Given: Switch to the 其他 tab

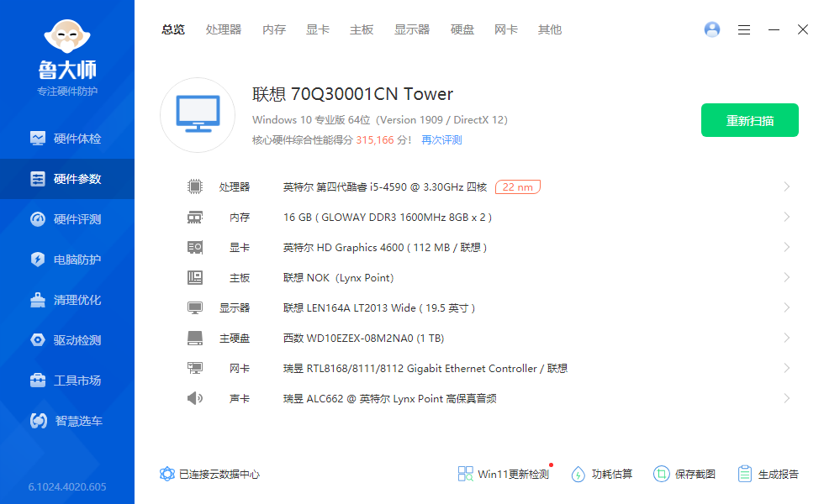Looking at the screenshot, I should (550, 30).
